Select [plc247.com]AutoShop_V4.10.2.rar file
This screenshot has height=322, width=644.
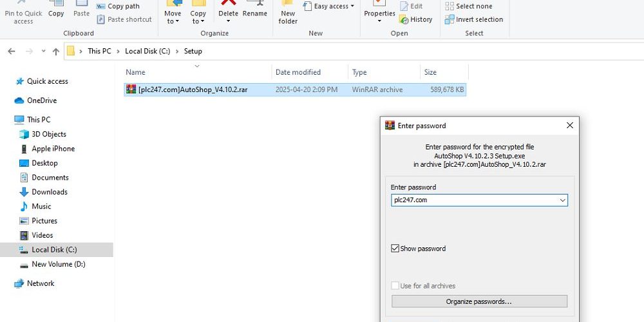point(295,90)
